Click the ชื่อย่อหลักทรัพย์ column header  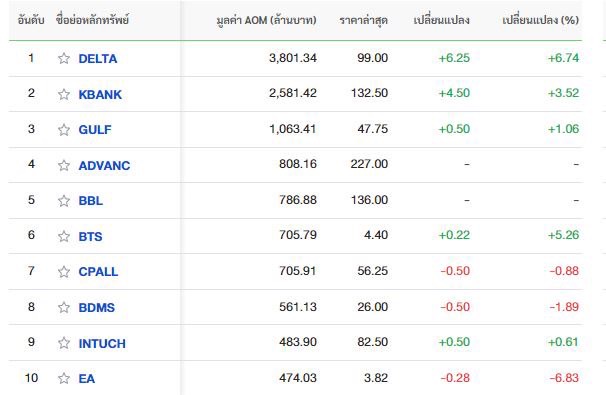coord(92,20)
